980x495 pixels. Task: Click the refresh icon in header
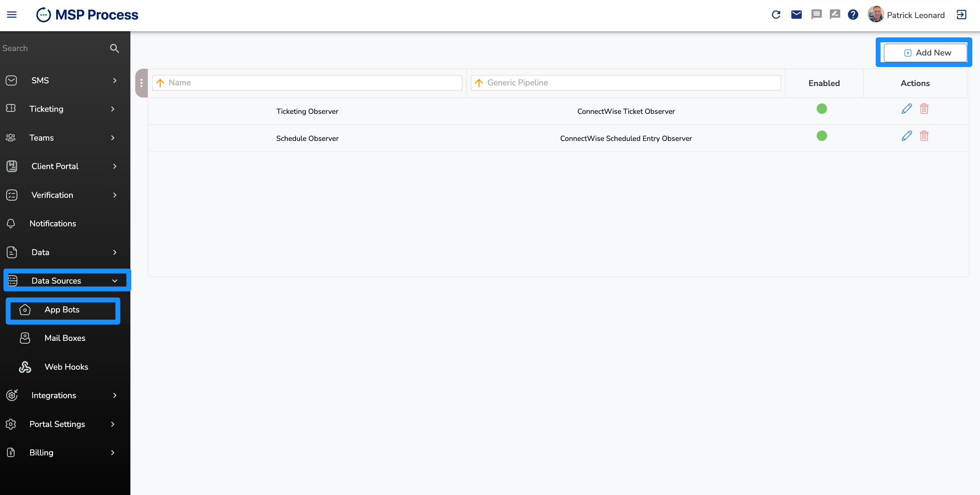pos(776,15)
